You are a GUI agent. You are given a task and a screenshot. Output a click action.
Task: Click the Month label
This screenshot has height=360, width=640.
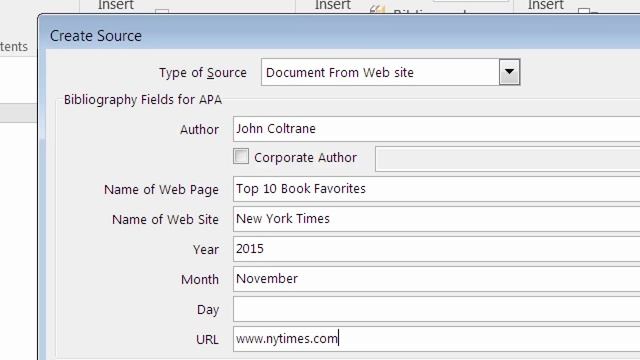pyautogui.click(x=200, y=280)
